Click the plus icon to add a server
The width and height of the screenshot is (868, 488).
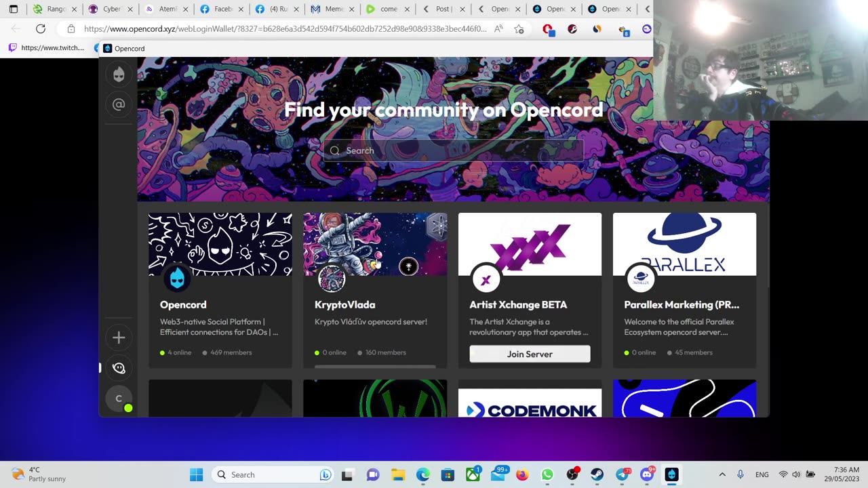119,338
